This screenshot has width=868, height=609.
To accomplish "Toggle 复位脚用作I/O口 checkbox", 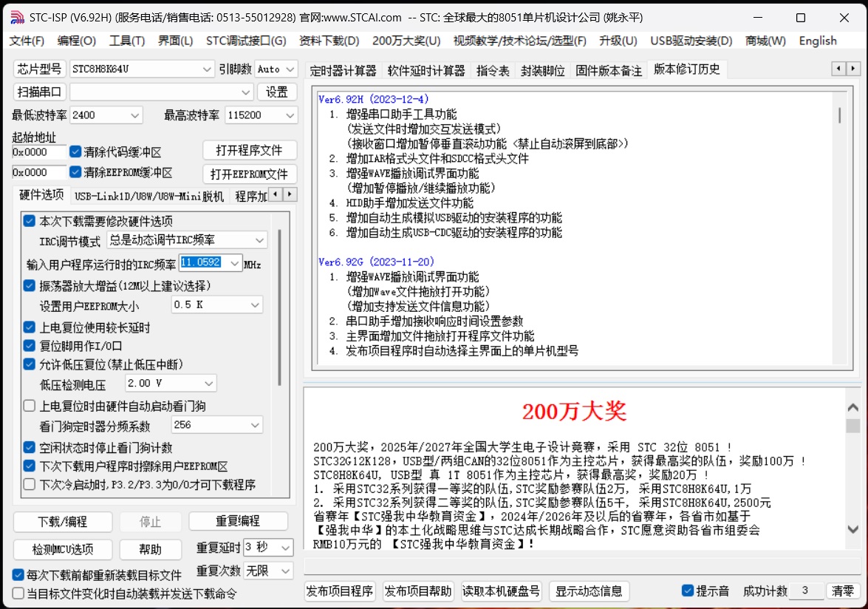I will (x=30, y=346).
